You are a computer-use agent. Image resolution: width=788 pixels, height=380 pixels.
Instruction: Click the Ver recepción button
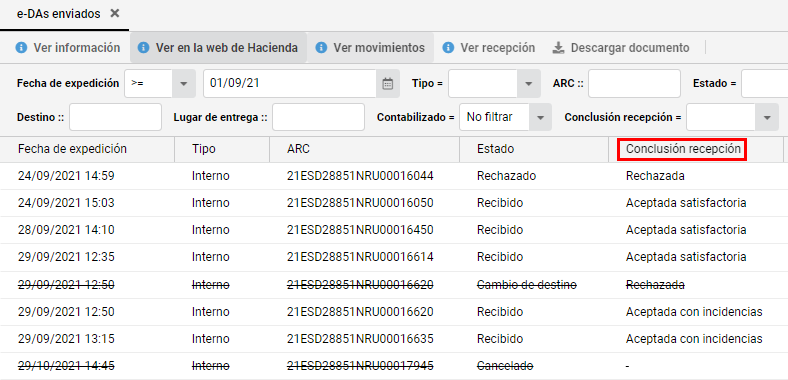[488, 48]
